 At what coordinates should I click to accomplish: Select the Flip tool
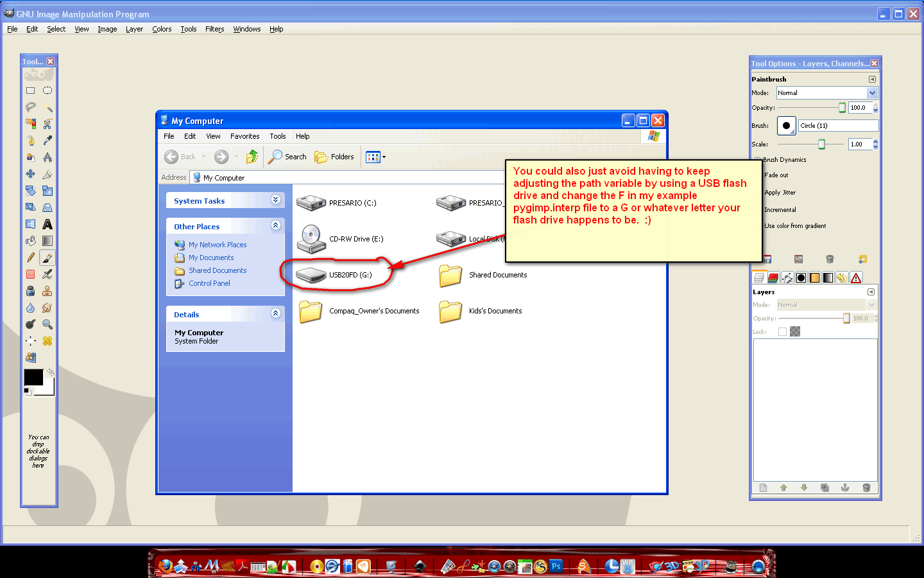point(30,224)
